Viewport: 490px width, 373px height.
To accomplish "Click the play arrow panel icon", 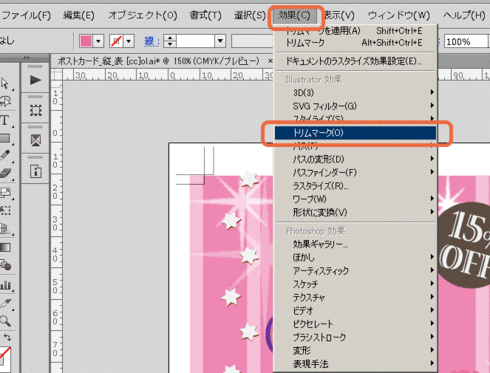I will (x=35, y=80).
